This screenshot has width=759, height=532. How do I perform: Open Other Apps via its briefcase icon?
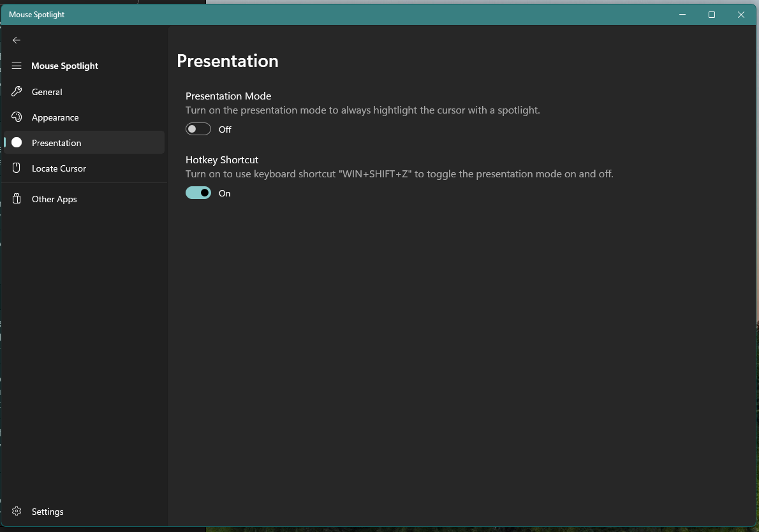17,198
